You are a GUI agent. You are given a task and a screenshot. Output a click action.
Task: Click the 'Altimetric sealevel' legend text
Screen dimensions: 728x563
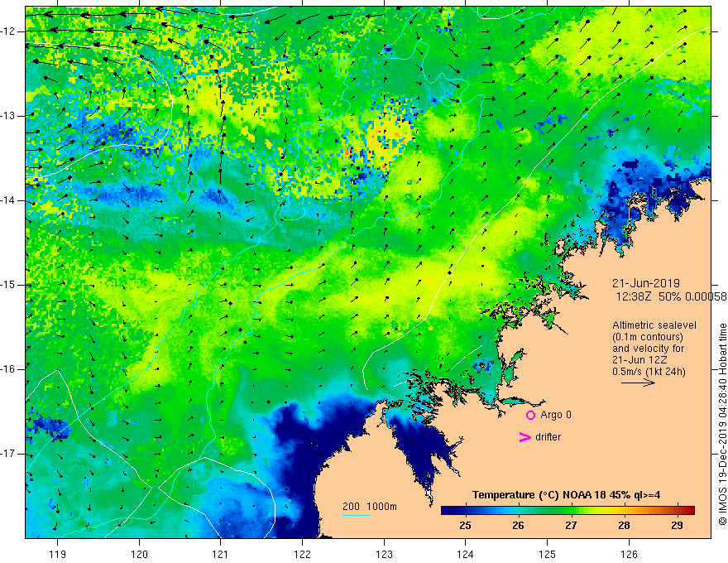[x=654, y=325]
